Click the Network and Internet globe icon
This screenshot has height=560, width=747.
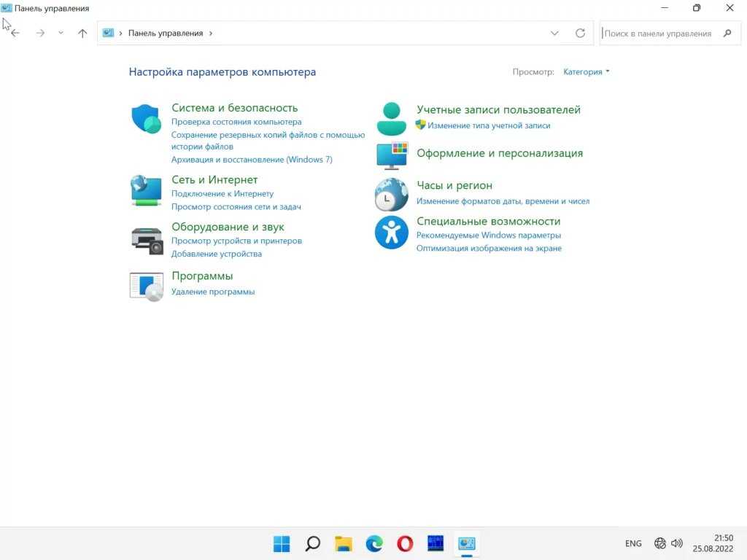coord(146,190)
